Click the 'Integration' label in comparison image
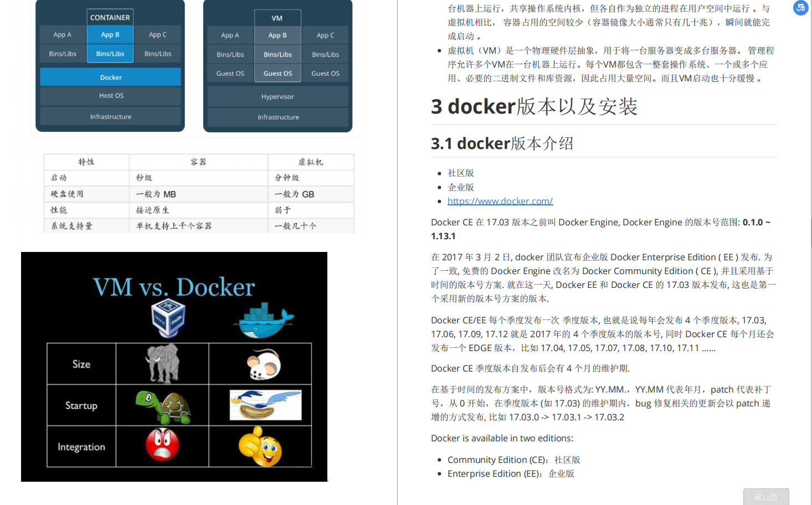 click(81, 447)
